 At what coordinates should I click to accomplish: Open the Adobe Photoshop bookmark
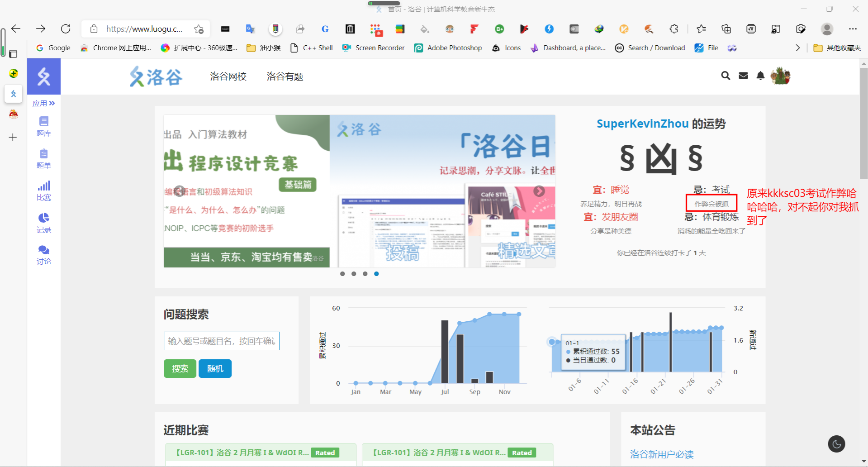point(448,48)
